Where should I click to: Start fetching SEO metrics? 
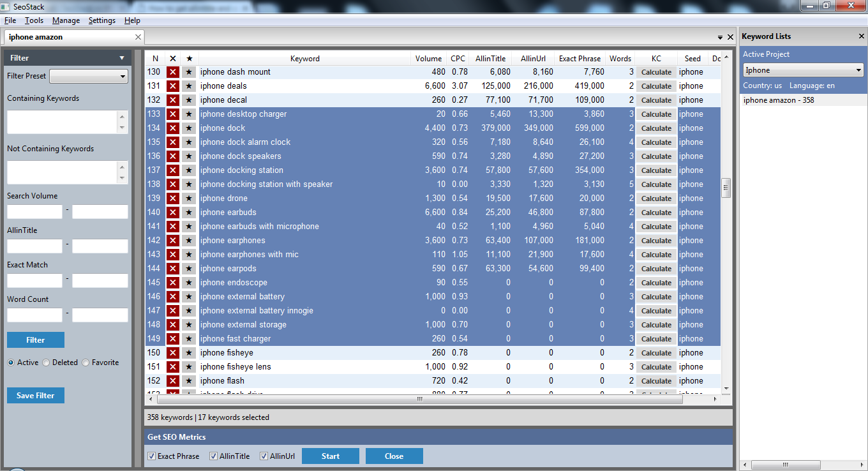point(331,456)
